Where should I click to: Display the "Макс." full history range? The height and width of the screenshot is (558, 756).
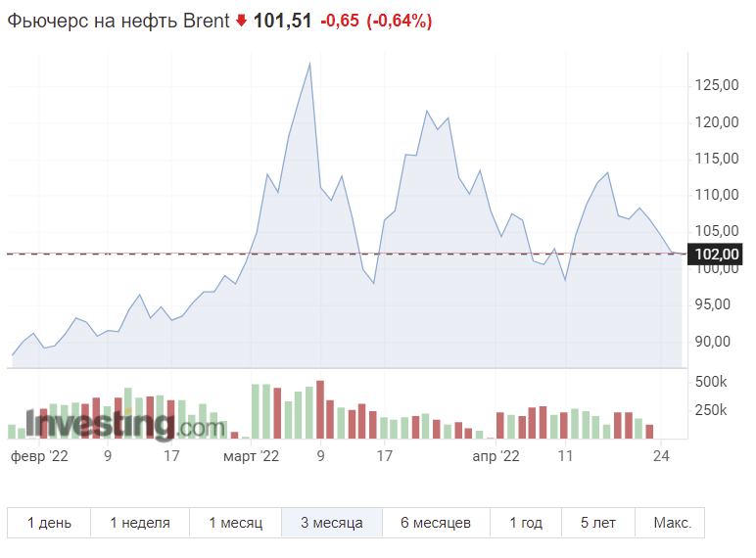click(x=670, y=523)
